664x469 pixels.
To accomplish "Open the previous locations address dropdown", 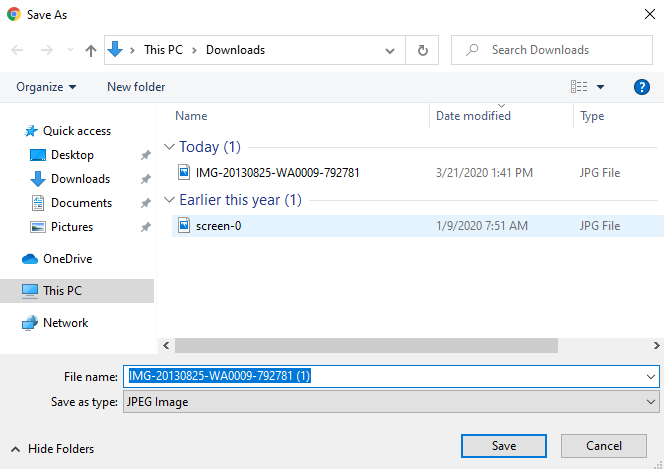I will click(390, 51).
